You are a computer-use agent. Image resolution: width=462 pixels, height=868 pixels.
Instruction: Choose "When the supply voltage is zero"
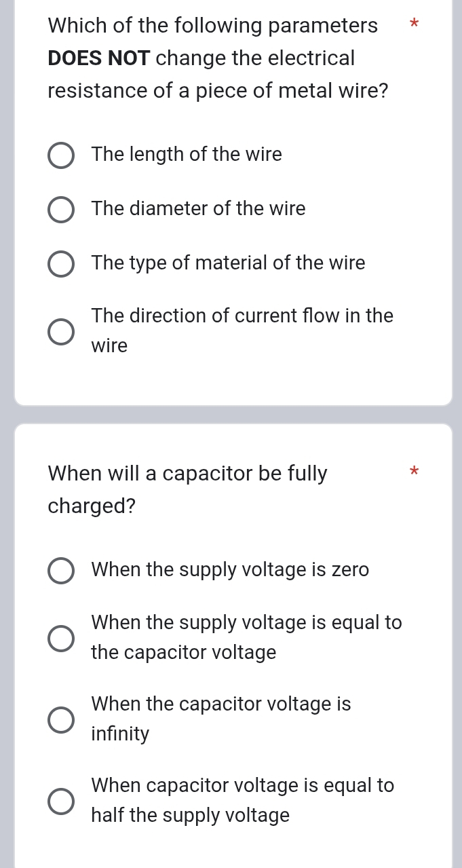pos(61,571)
